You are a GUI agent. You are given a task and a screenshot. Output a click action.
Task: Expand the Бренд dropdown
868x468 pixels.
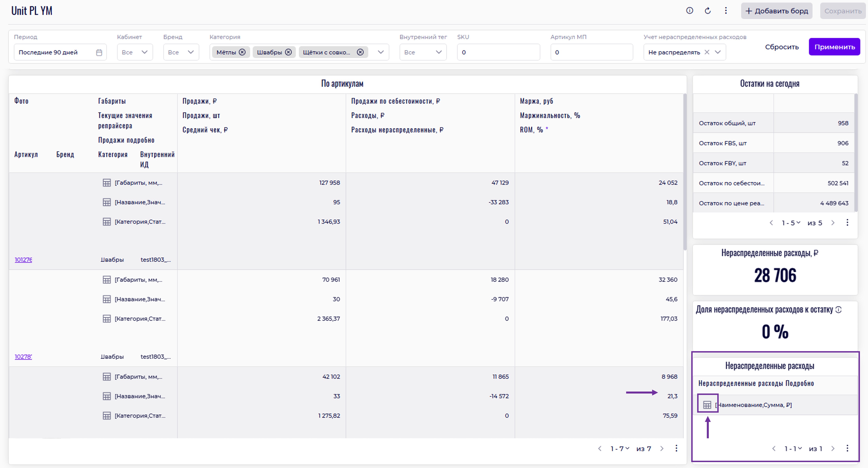click(x=191, y=52)
